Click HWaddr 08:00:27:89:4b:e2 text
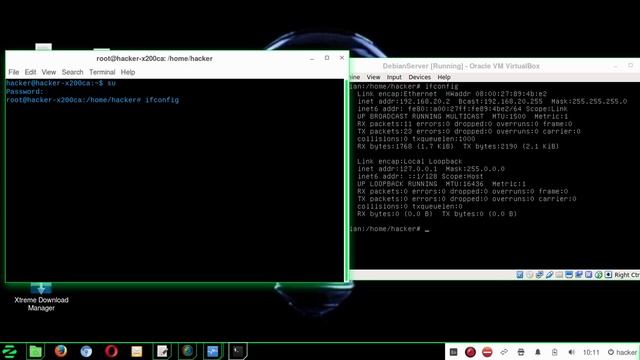This screenshot has width=640, height=360. pyautogui.click(x=496, y=94)
